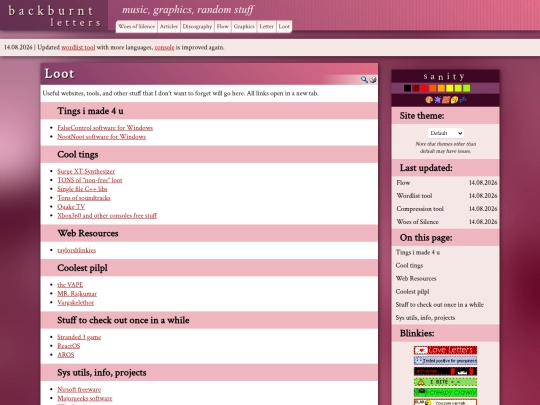Click the printer icon in Loot header

coord(373,80)
